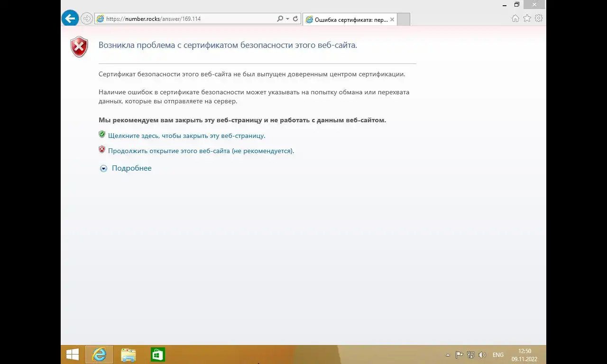Click the network status tray icon
This screenshot has height=364, width=607.
[471, 355]
